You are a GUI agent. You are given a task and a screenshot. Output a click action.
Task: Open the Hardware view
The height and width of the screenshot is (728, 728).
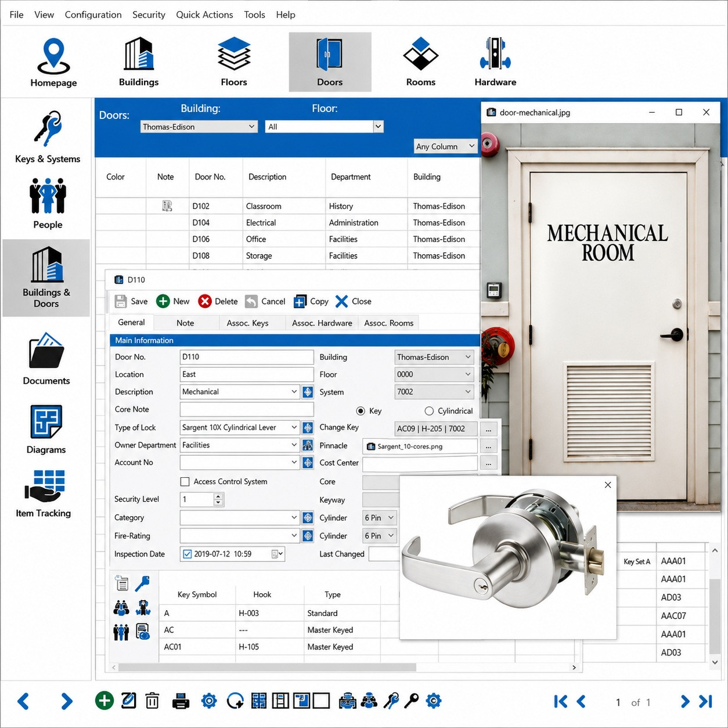coord(495,62)
